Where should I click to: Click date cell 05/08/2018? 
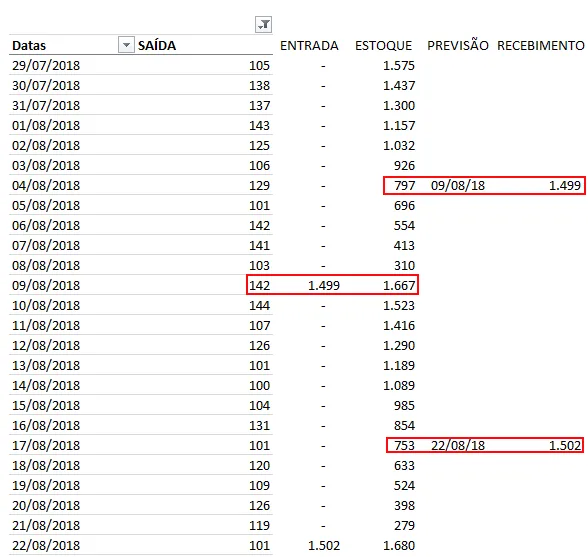click(x=46, y=205)
